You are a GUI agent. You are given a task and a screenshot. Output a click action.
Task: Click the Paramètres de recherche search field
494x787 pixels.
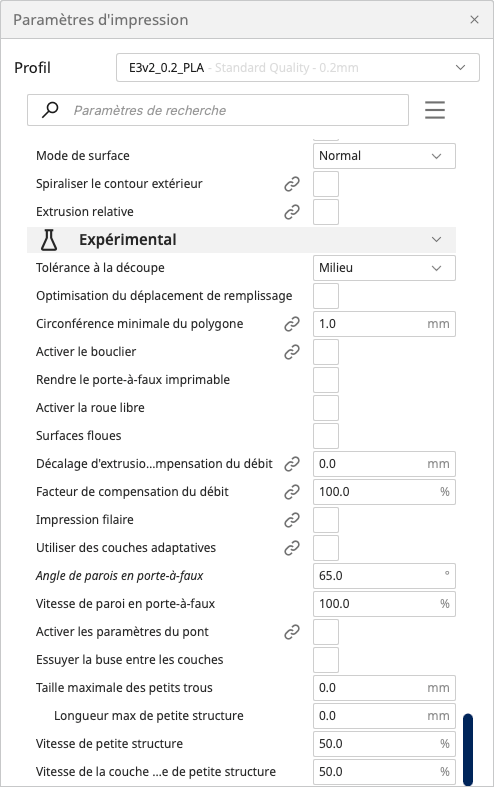coord(218,110)
